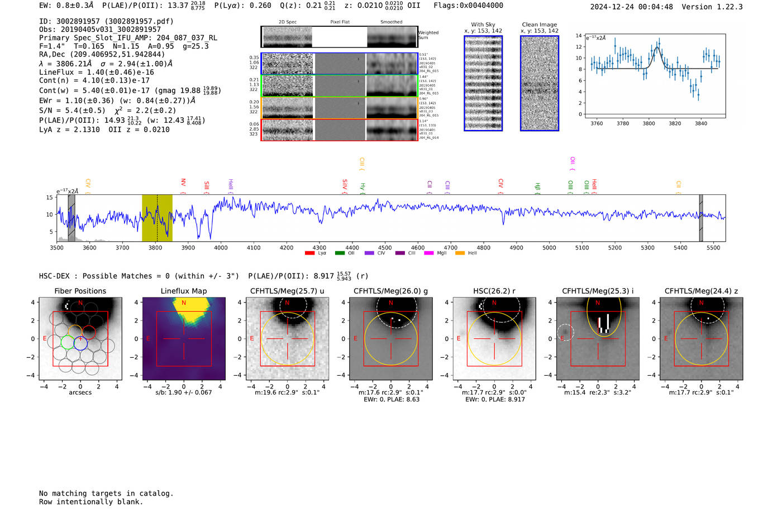Click the 'm:15.4 re:2.3" s:3.2"' caption

coord(598,392)
